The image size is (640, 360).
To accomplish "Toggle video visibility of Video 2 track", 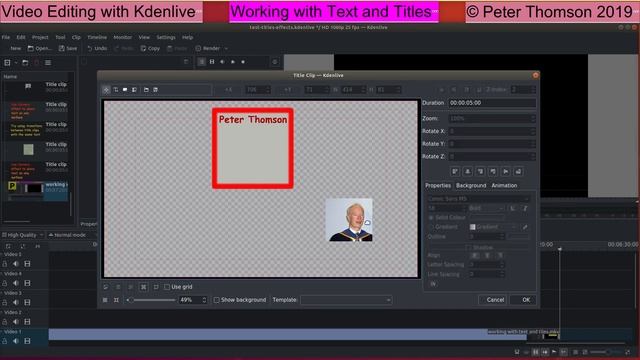I will pyautogui.click(x=27, y=322).
